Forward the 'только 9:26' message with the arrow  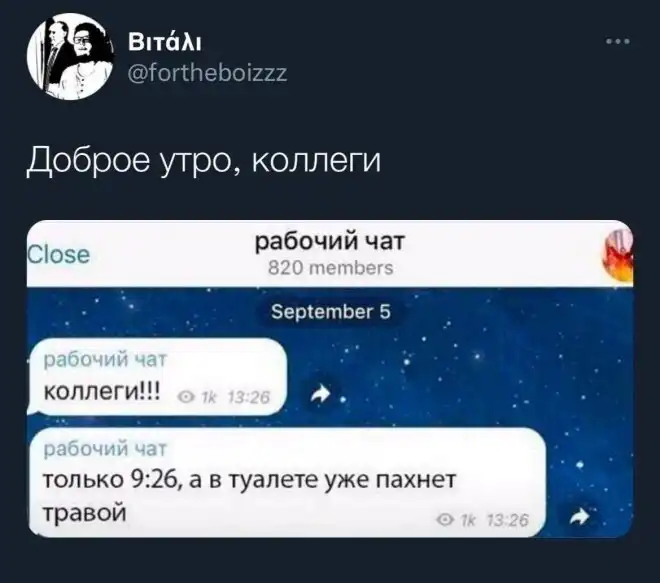580,516
